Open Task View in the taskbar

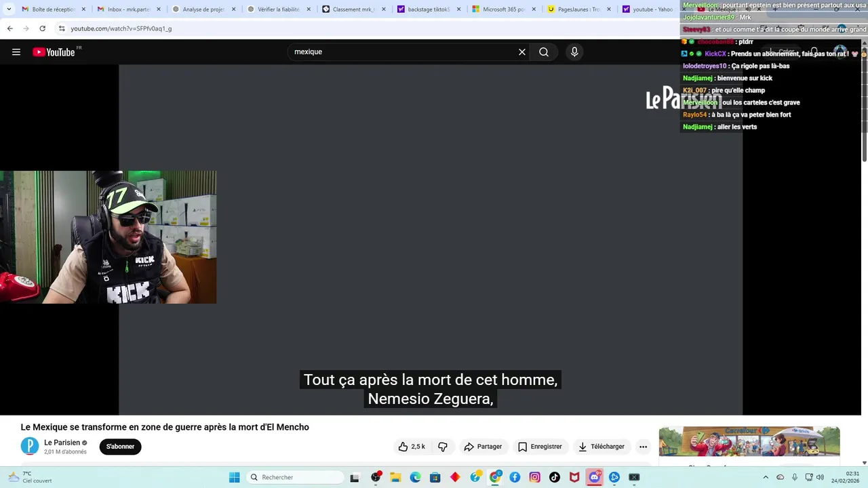click(x=354, y=477)
